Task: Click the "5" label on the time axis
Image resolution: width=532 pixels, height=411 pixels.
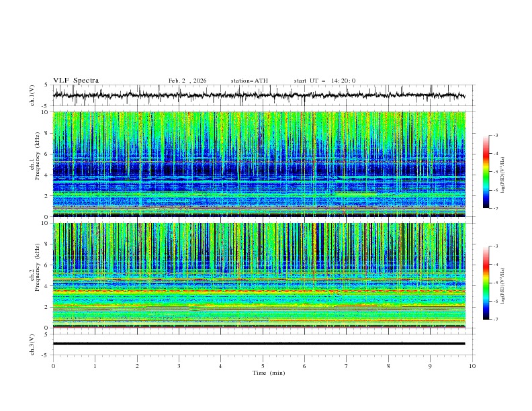Action: coord(263,366)
